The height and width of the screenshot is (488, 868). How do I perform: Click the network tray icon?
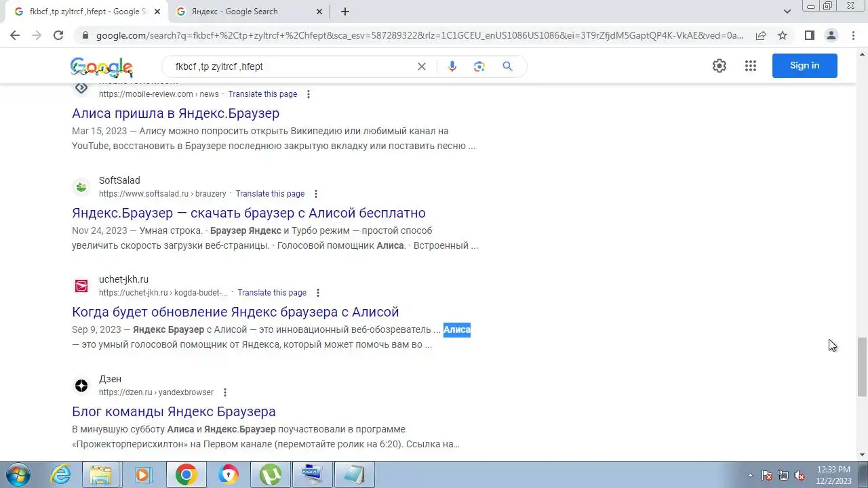click(x=783, y=475)
